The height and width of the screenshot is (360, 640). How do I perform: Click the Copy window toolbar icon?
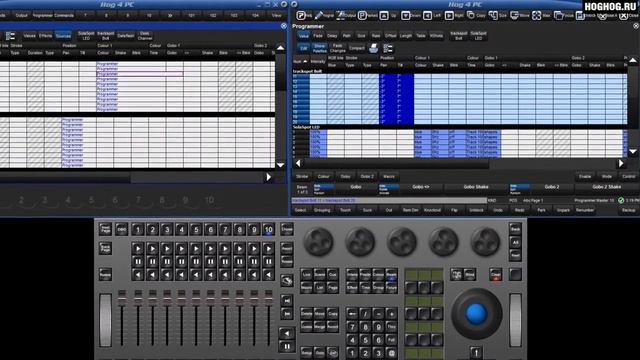(476, 16)
